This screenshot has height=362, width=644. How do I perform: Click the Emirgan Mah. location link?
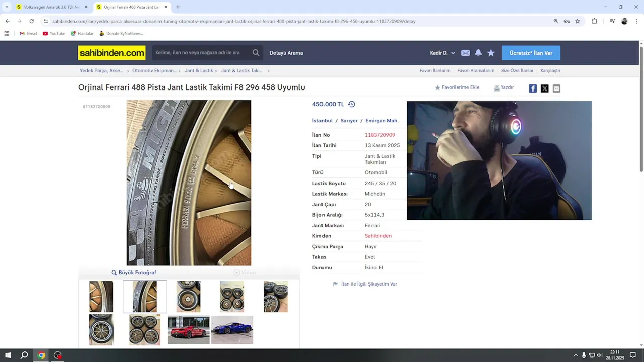(x=382, y=121)
